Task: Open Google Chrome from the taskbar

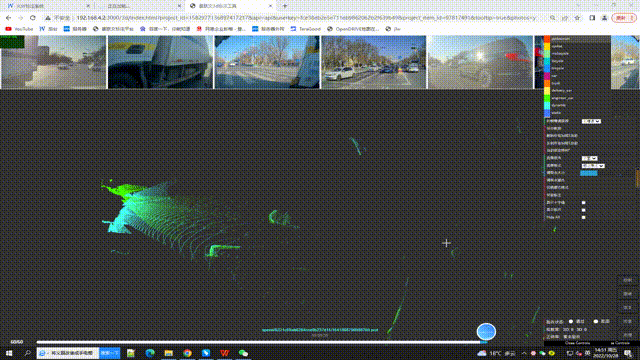Action: point(187,353)
